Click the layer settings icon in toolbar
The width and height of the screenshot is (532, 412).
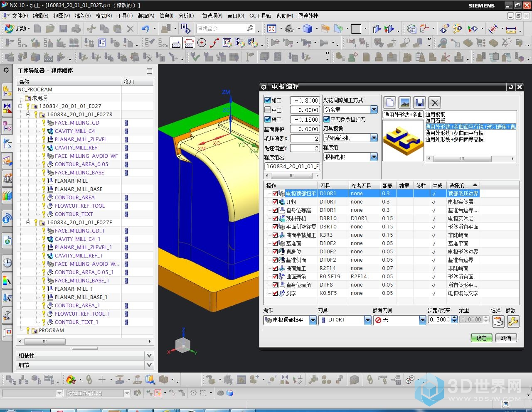pyautogui.click(x=411, y=29)
